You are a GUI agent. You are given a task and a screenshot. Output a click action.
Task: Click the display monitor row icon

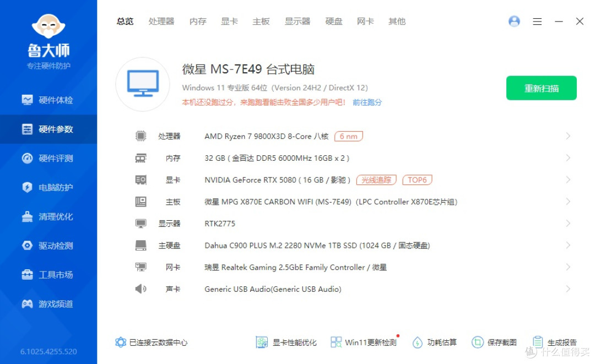(141, 224)
